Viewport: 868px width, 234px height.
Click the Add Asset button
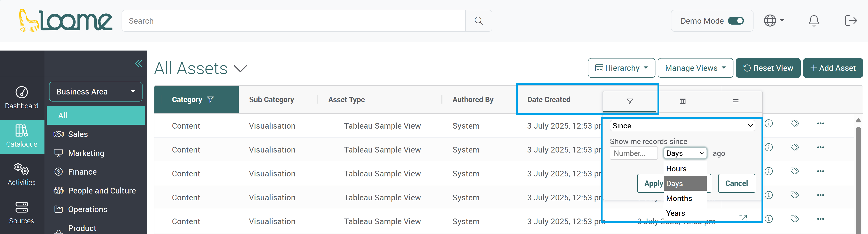(833, 68)
